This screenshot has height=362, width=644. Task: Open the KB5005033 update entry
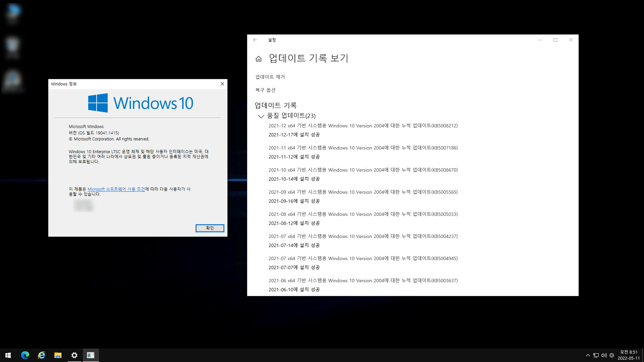[x=363, y=214]
